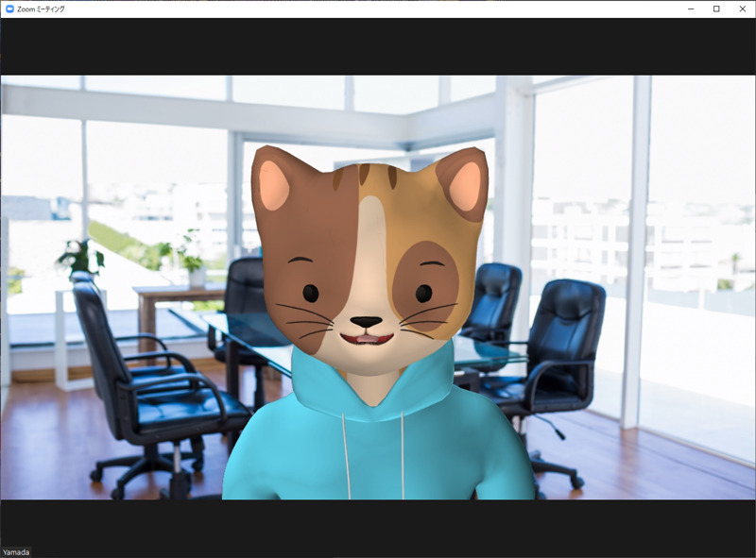Viewport: 756px width, 558px height.
Task: Select the cat avatar video feed
Action: point(378,287)
